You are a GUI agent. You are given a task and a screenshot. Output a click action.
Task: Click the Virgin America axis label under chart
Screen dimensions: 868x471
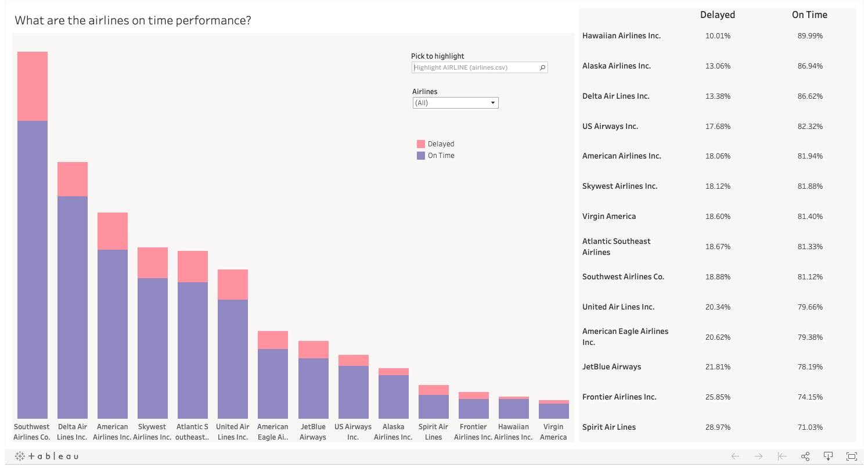click(x=554, y=432)
